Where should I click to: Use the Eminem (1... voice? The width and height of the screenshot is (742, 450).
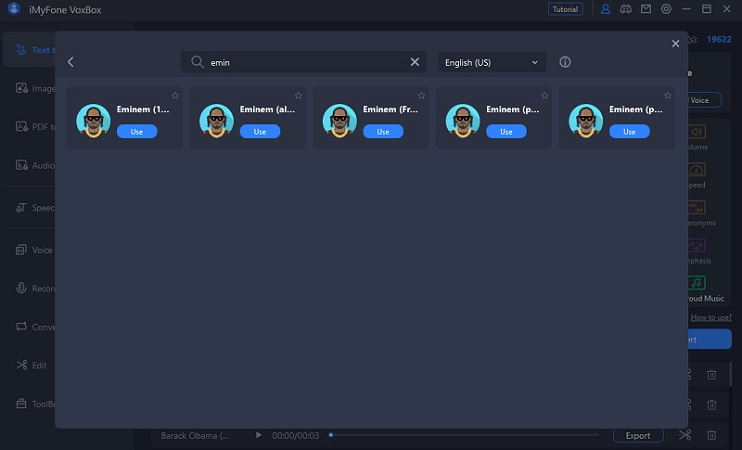point(137,132)
